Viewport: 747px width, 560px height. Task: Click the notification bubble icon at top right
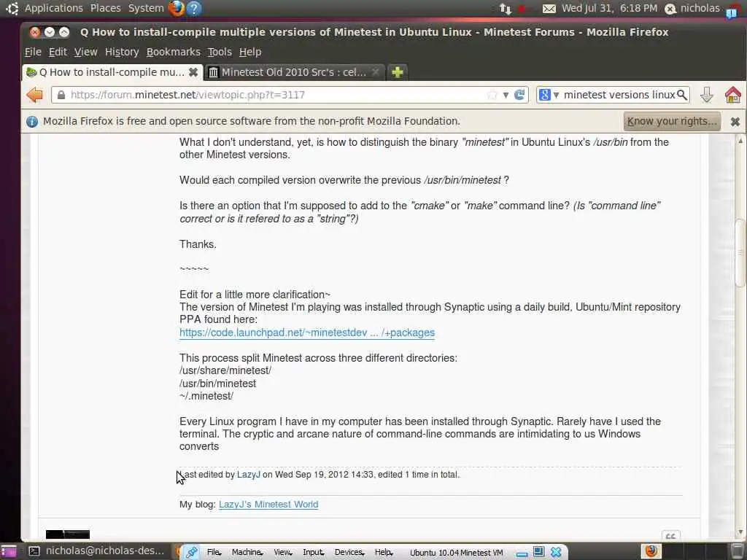(731, 12)
